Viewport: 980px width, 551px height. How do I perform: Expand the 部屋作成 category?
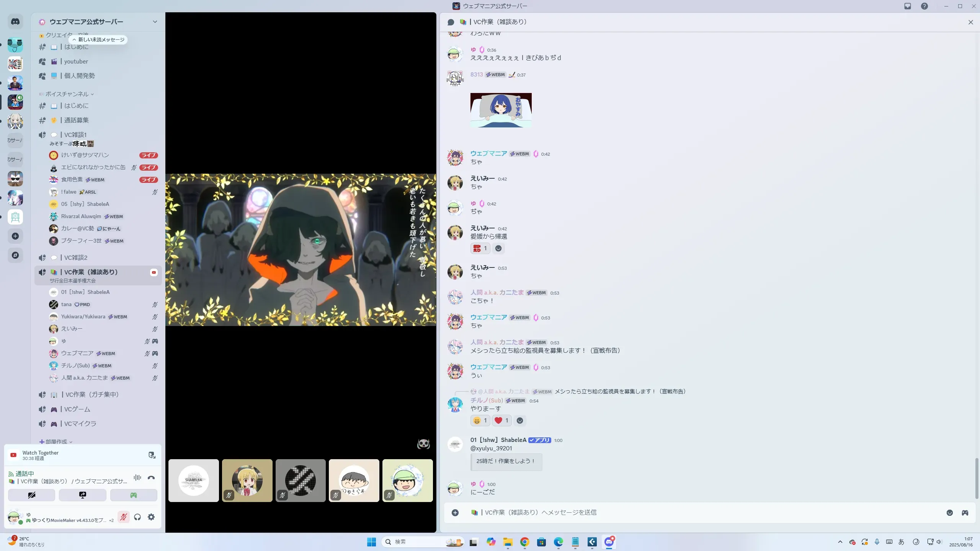click(x=56, y=442)
